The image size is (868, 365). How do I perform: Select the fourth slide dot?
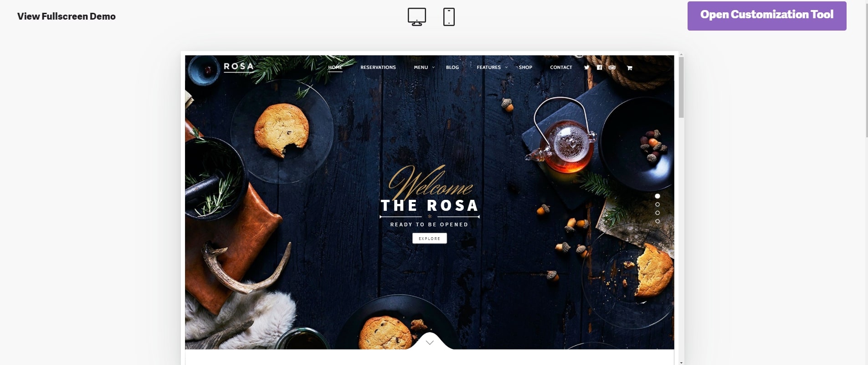657,221
